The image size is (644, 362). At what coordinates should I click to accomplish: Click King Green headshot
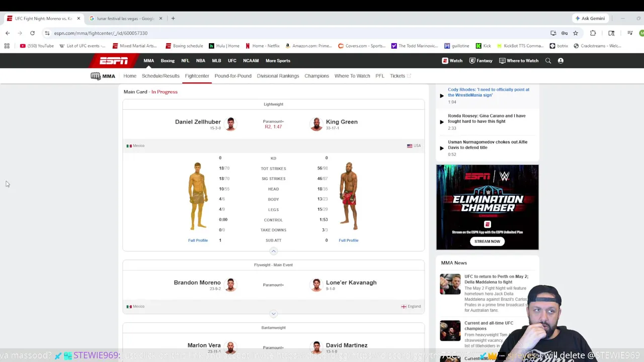[x=316, y=124]
